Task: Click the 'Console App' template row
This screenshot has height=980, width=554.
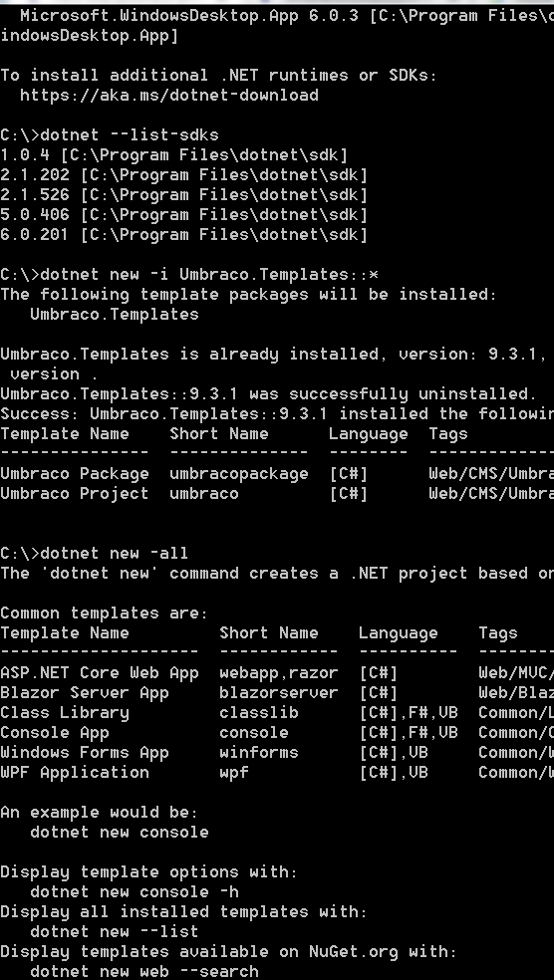Action: [x=277, y=733]
